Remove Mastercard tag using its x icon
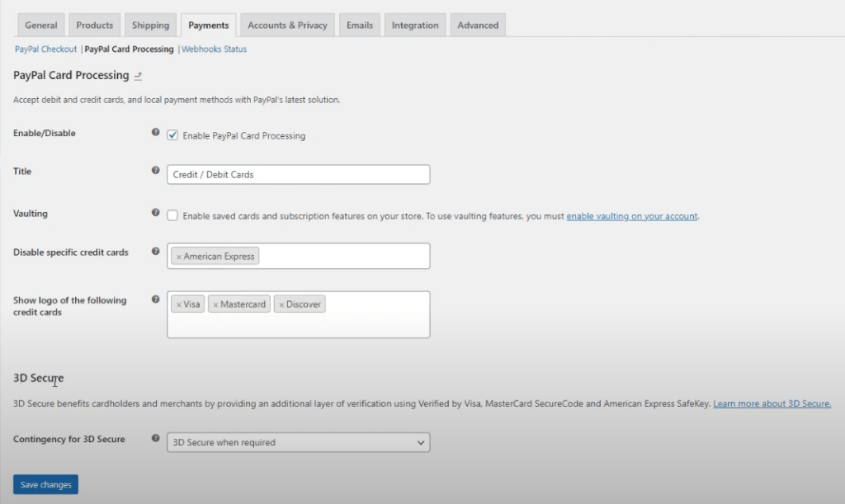The width and height of the screenshot is (845, 504). 216,304
